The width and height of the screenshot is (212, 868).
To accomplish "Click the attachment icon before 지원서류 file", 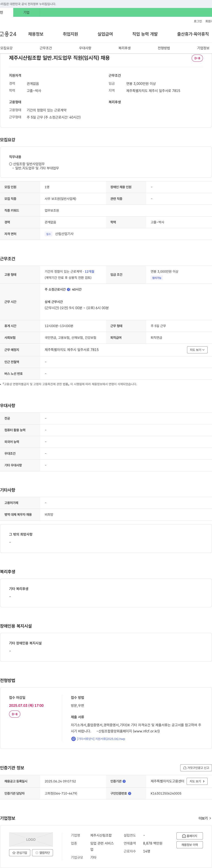I will click(73, 739).
